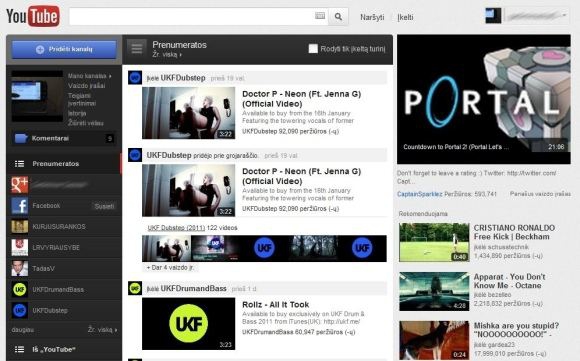Viewport: 580px width, 361px height.
Task: Select LRVYRIAUSYBE channel icon
Action: point(20,247)
